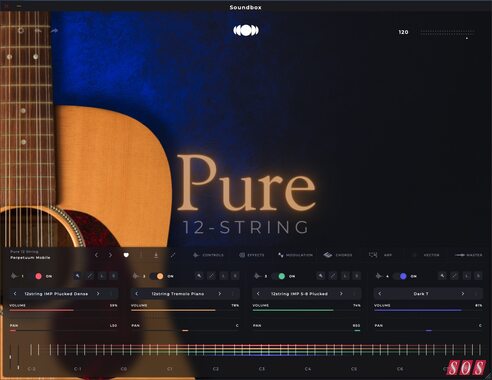The width and height of the screenshot is (492, 380).
Task: Click layer 4 pencil edit icon
Action: pos(454,276)
